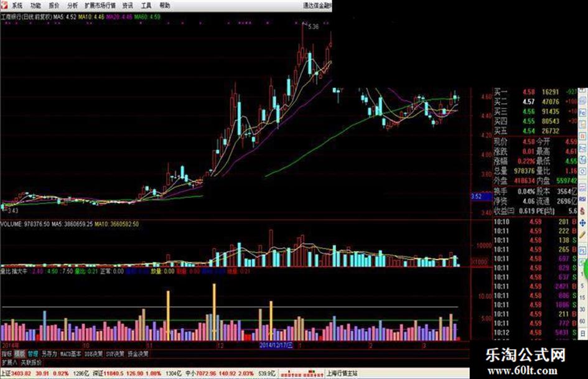
Task: Click the 外盘 418634 value
Action: (x=524, y=181)
